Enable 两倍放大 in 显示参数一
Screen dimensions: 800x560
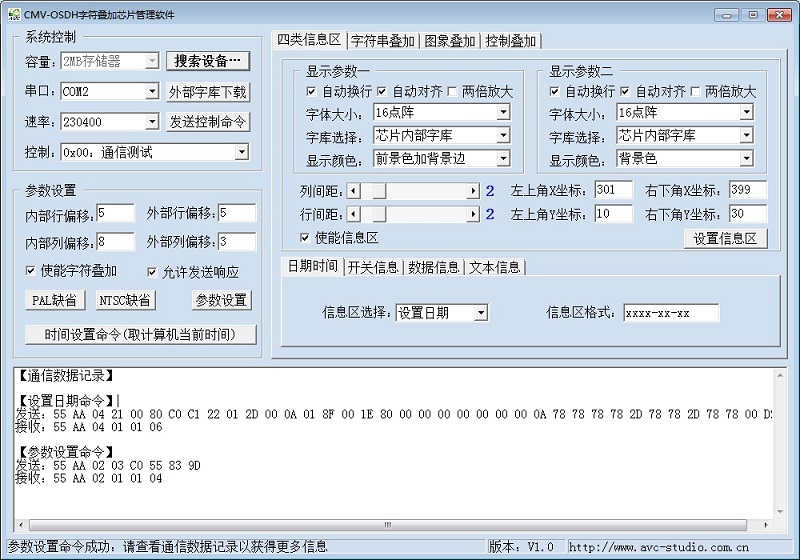pos(452,91)
